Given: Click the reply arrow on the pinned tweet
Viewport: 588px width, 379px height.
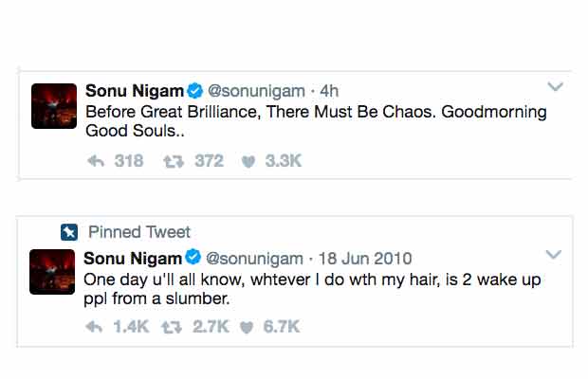Looking at the screenshot, I should click(95, 327).
